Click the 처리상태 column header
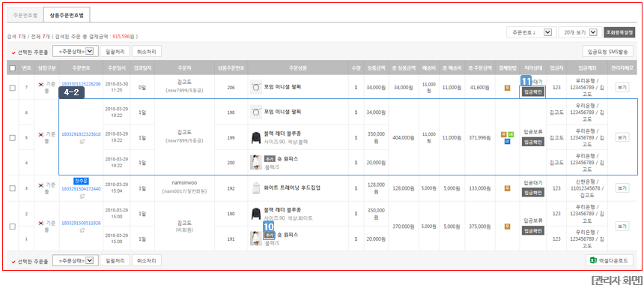 click(x=533, y=68)
